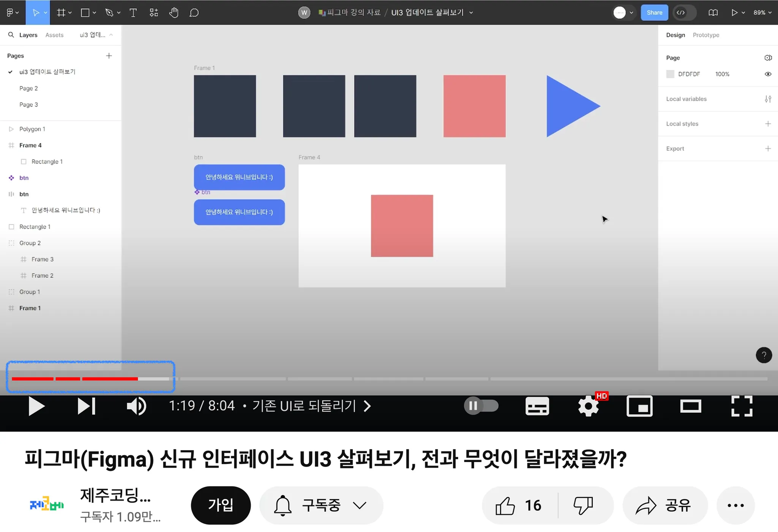The image size is (778, 532).
Task: Open the notification 구독중 dropdown
Action: (x=321, y=505)
